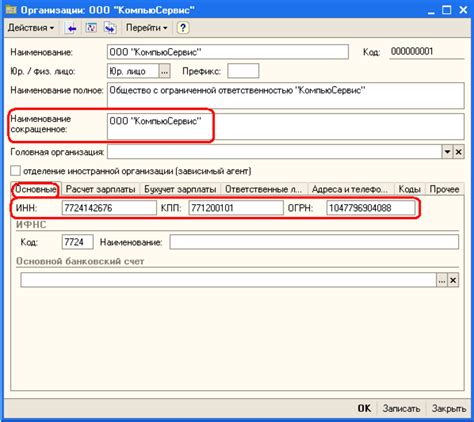Viewport: 474px width, 422px height.
Task: Switch to the Коды tab
Action: pos(409,189)
